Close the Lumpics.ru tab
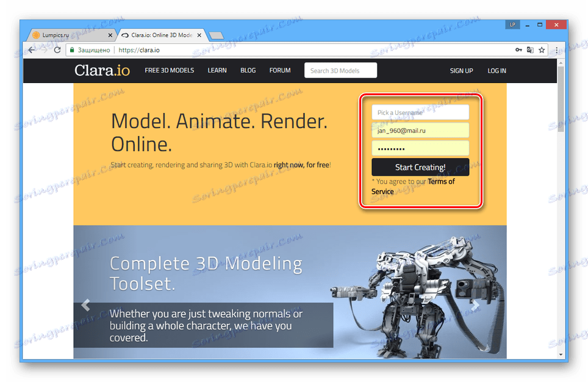This screenshot has width=588, height=382. pos(110,35)
